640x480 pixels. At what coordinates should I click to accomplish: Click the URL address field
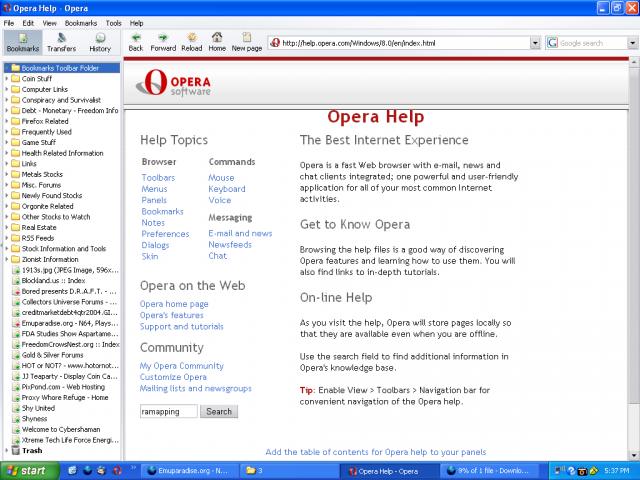click(x=405, y=43)
